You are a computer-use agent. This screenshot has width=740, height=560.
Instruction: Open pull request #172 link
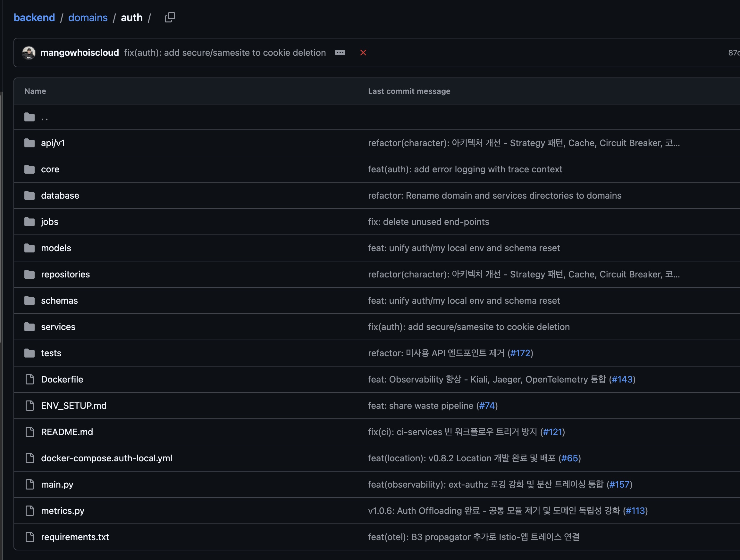pyautogui.click(x=520, y=353)
